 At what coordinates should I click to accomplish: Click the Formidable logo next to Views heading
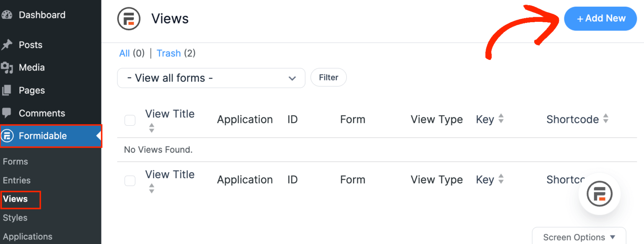click(x=129, y=18)
